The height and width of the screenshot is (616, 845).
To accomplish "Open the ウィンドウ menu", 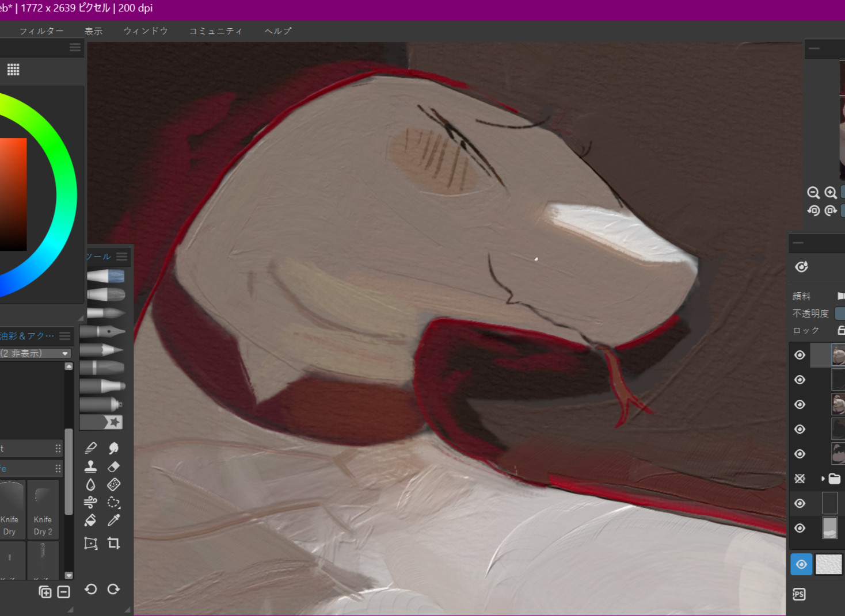I will (146, 31).
